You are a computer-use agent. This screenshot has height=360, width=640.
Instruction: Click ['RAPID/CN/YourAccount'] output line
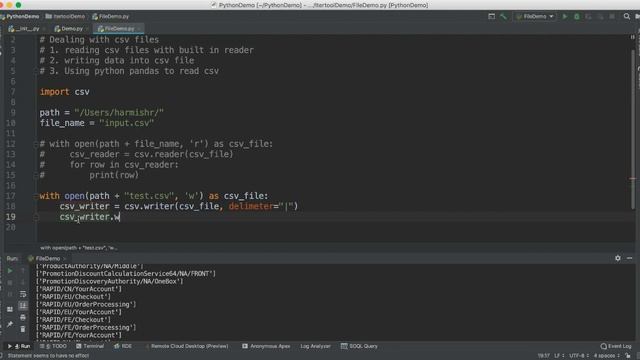[79, 289]
